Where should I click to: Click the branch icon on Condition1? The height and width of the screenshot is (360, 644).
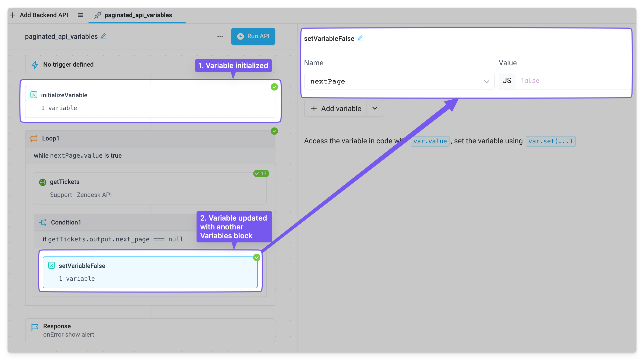[43, 222]
